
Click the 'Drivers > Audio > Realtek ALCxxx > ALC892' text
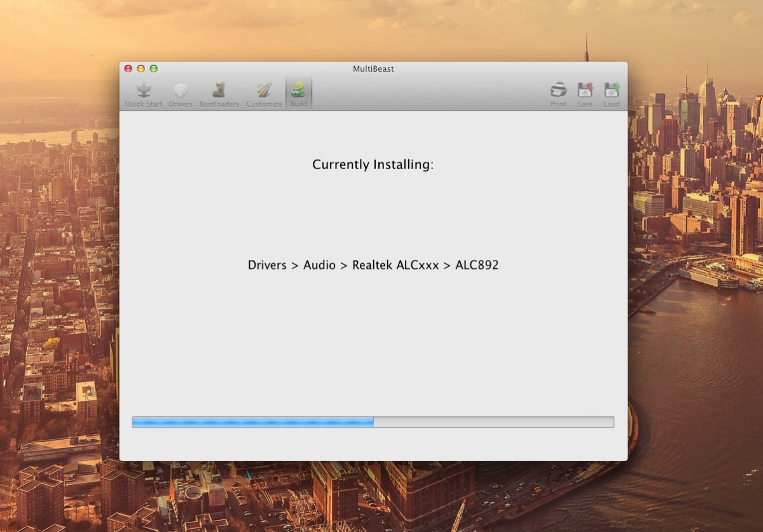[373, 265]
